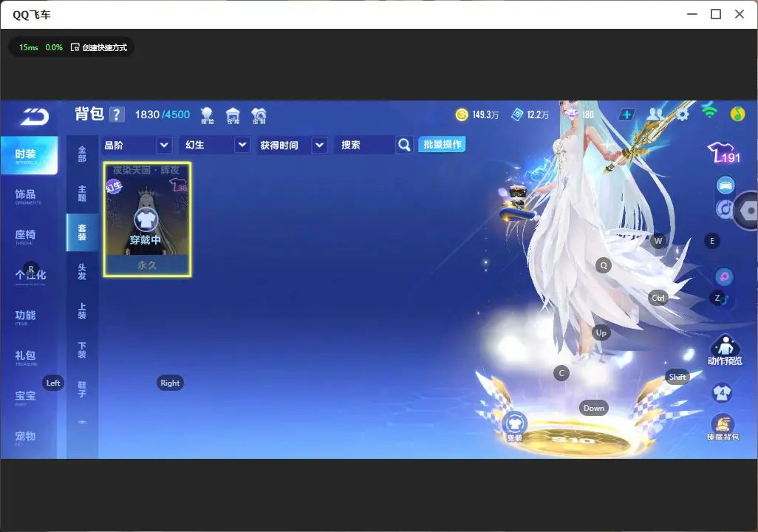Select the 时装 apparel tab
Screen dimensions: 758x532
[29, 155]
